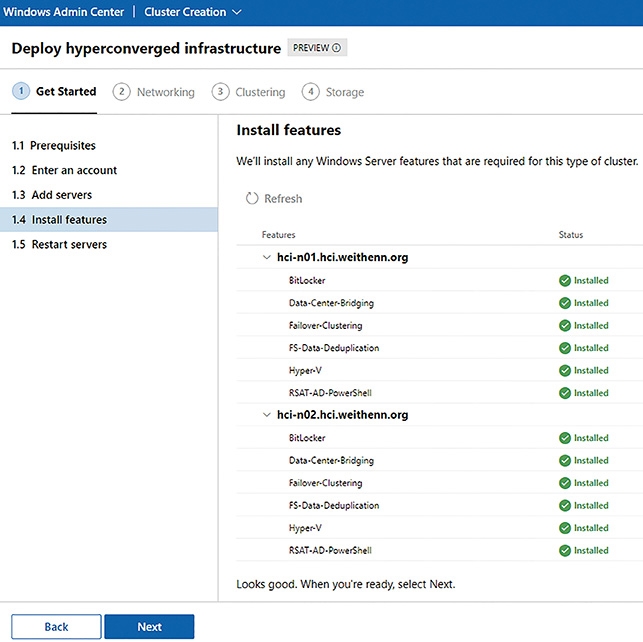This screenshot has height=642, width=643.
Task: Collapse the hci-n02.hci.weithenn.org chevron
Action: (x=267, y=415)
